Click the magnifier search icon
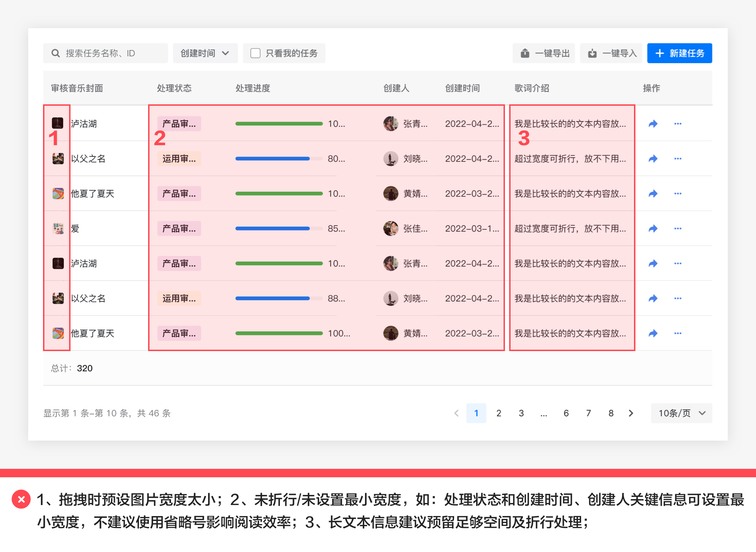The height and width of the screenshot is (552, 756). click(x=55, y=53)
